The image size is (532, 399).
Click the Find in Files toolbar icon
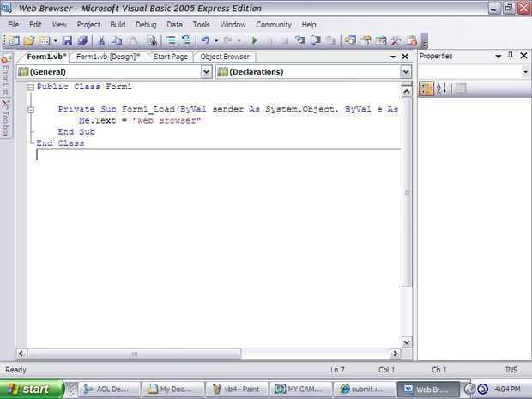[151, 40]
